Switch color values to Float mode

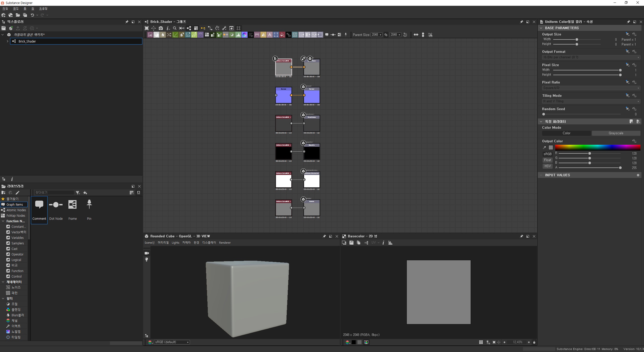coord(547,160)
